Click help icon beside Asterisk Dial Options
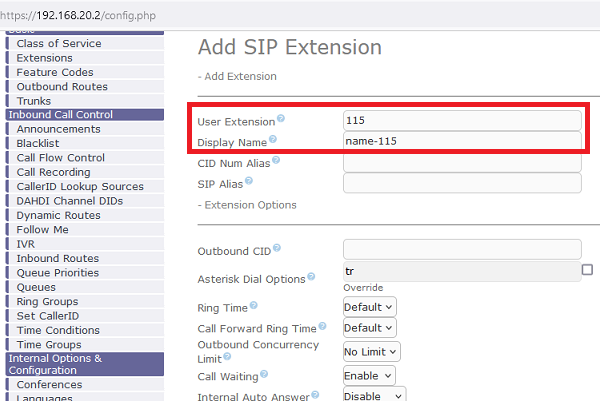Screen dimensions: 600x401 (312, 276)
